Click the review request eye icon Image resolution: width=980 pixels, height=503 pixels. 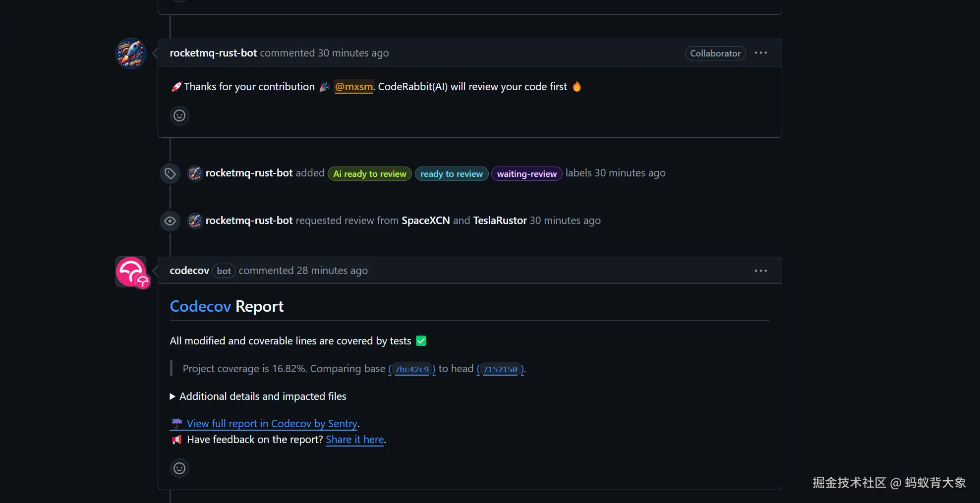point(170,221)
